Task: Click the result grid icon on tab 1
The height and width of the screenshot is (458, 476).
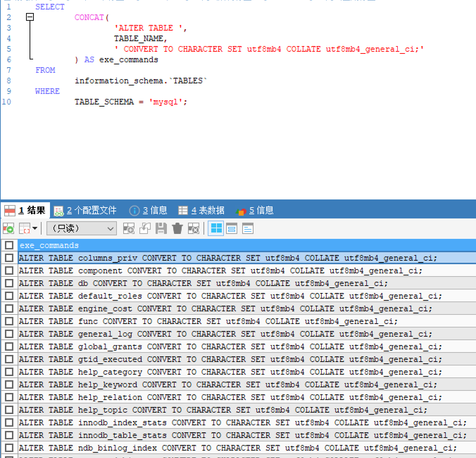Action: coord(10,210)
